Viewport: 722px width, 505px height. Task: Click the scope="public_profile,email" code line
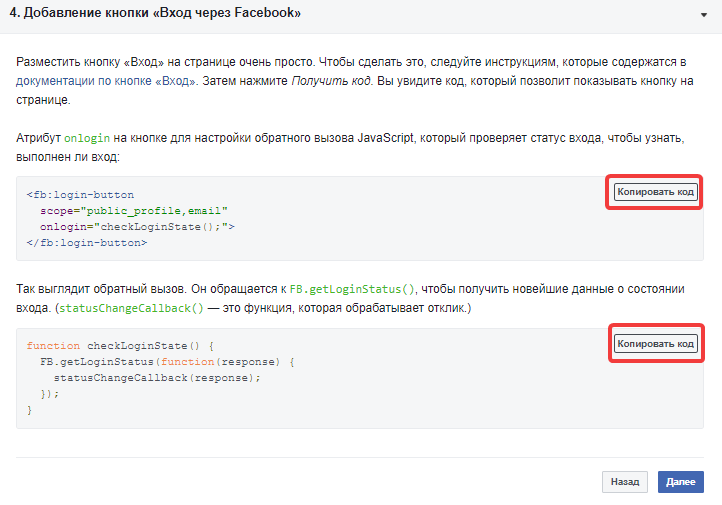(134, 211)
